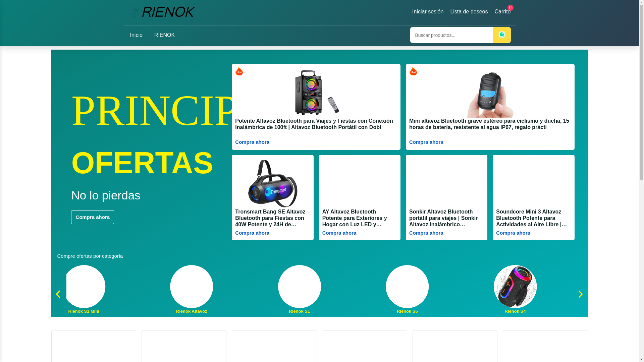Open the Inicio menu item
The width and height of the screenshot is (644, 362).
coord(136,35)
